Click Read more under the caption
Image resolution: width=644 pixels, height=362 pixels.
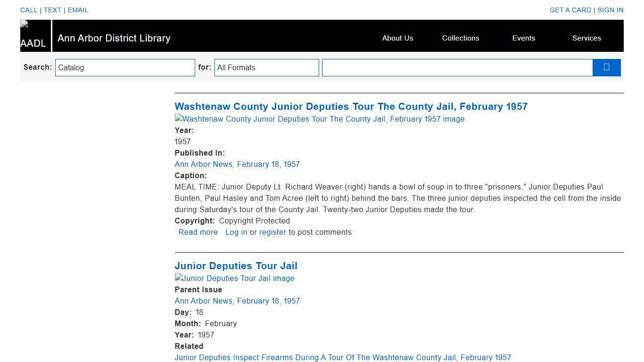coord(198,232)
